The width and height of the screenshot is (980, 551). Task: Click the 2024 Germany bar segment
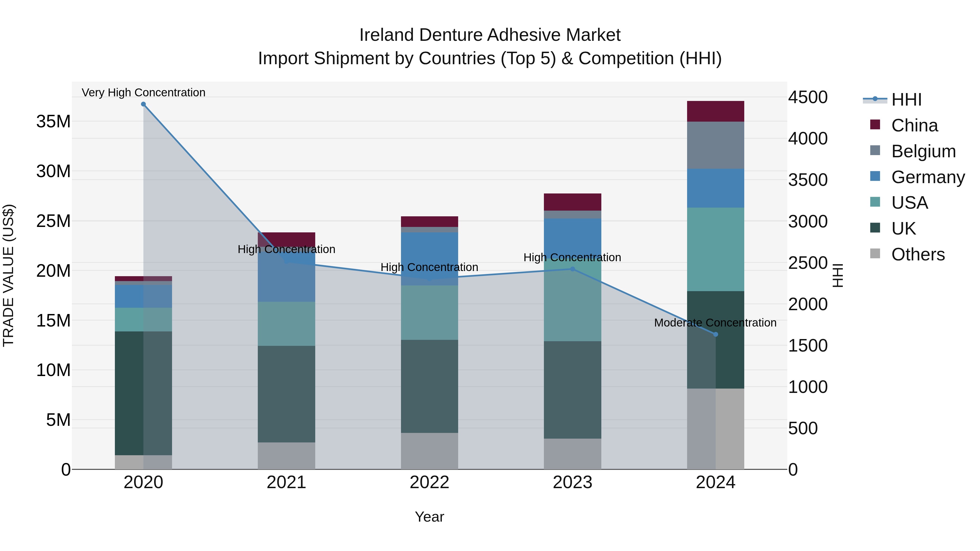(x=716, y=188)
